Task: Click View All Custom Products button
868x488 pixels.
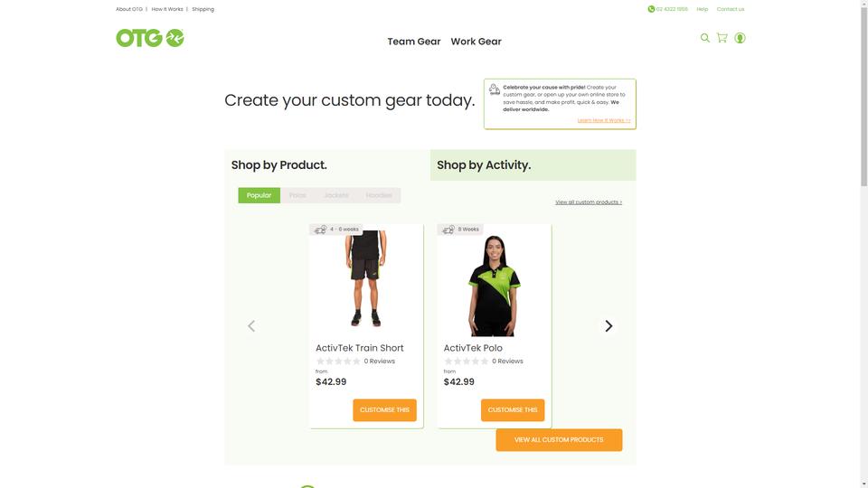Action: coord(559,440)
